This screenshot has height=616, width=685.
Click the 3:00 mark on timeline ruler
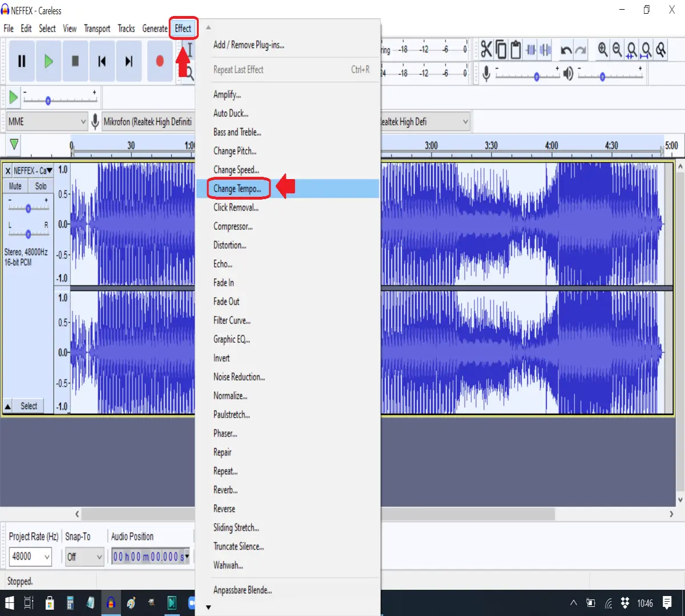click(431, 145)
